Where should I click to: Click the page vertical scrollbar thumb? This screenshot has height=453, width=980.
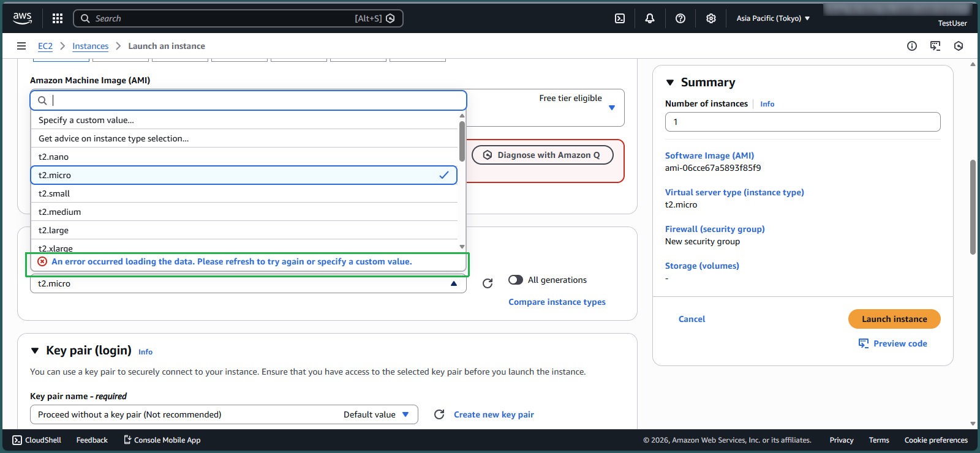click(973, 208)
